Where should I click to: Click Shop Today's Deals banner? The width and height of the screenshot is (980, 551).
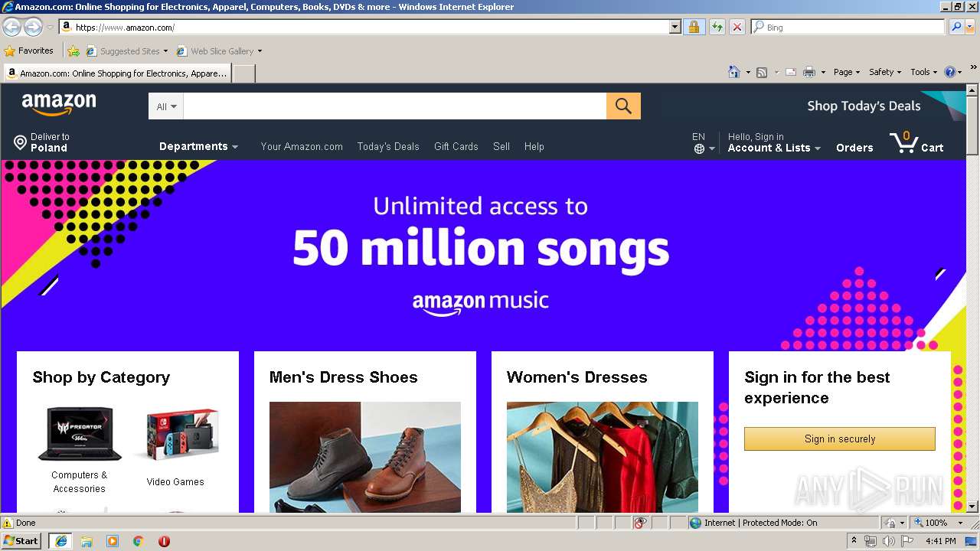point(864,106)
